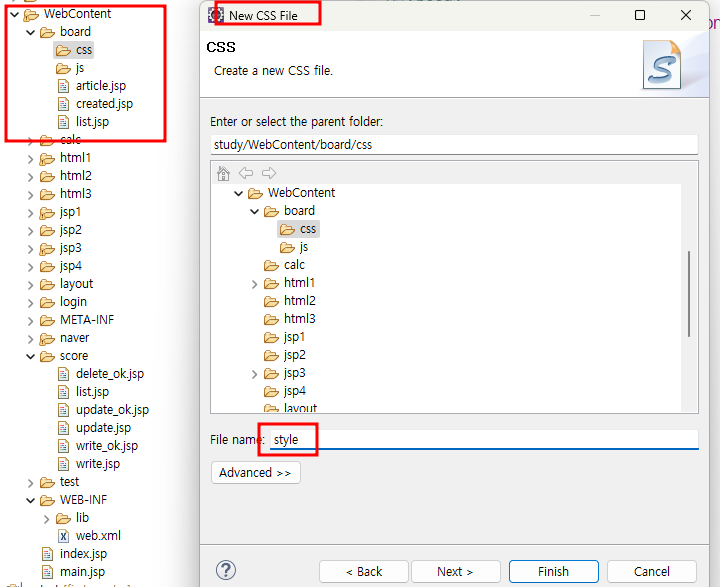Screen dimensions: 720x587
Task: Click the forward arrow in folder browser
Action: point(269,173)
